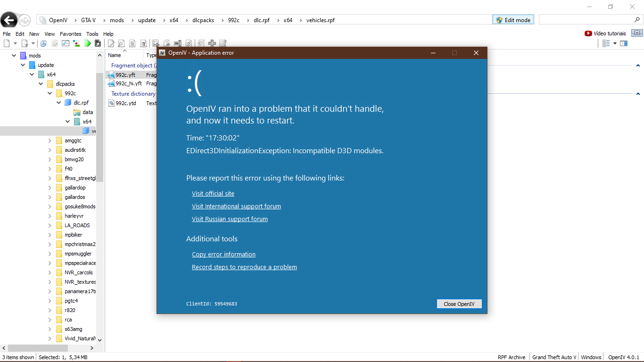The width and height of the screenshot is (644, 362).
Task: Toggle Edit mode button
Action: 512,20
